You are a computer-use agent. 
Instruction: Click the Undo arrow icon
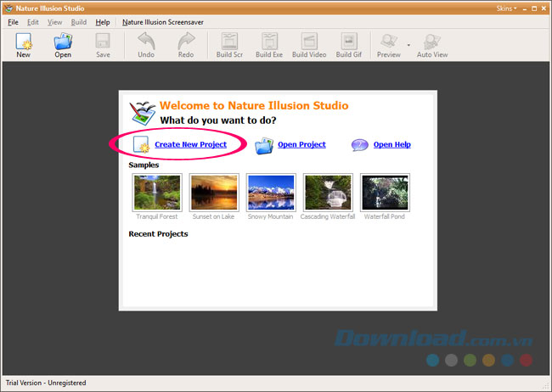(x=146, y=42)
